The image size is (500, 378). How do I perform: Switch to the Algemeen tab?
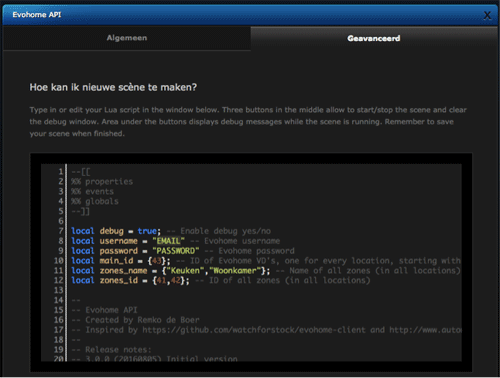(x=127, y=38)
